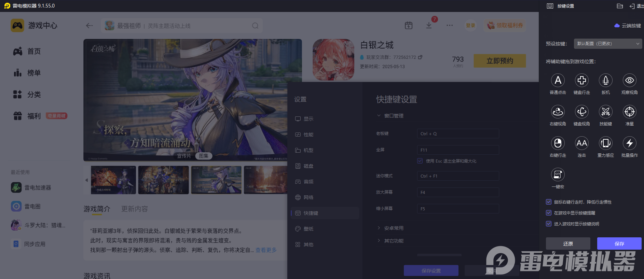Open the folder icon in 按键设置 header
Screen dimensions: 644x279
tap(620, 6)
